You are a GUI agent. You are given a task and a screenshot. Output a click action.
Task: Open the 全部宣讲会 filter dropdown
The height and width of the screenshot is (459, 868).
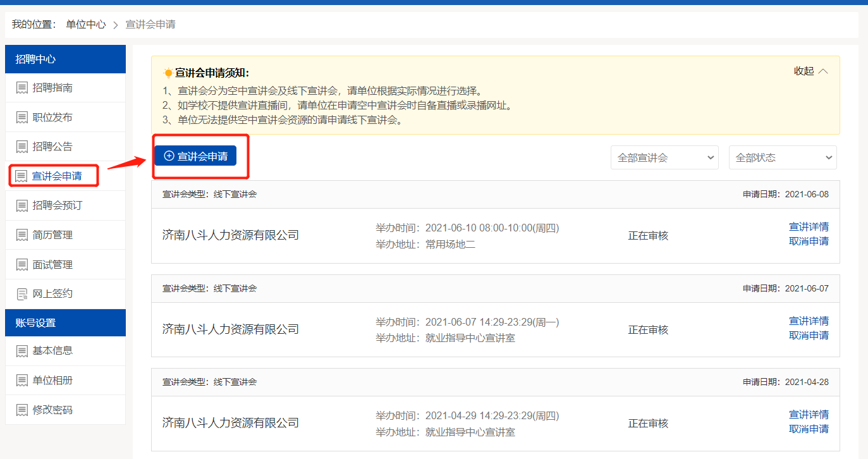(x=664, y=157)
